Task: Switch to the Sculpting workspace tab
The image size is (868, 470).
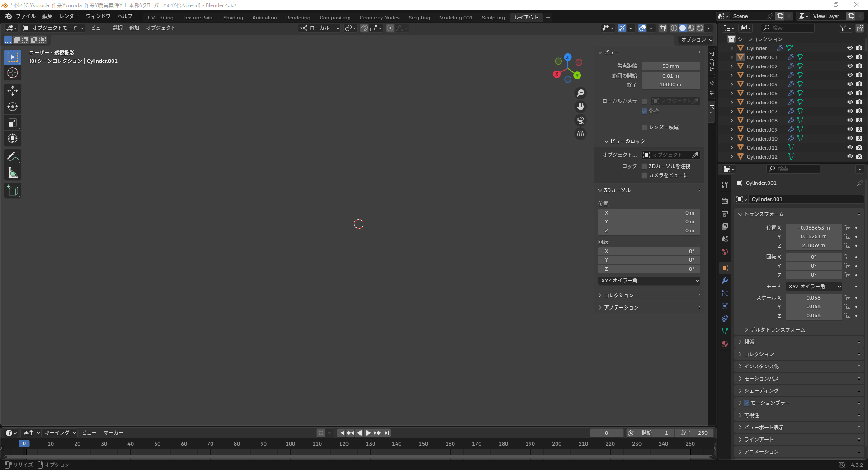Action: click(x=493, y=18)
